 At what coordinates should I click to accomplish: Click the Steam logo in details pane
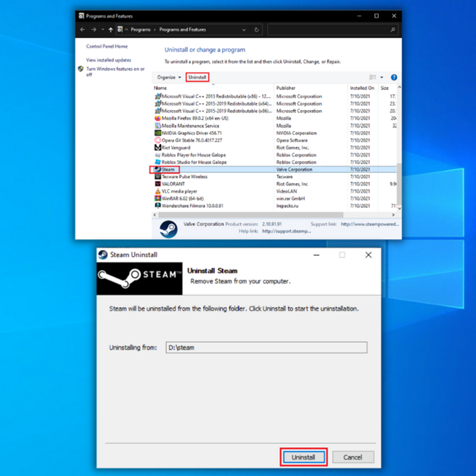coord(168,229)
